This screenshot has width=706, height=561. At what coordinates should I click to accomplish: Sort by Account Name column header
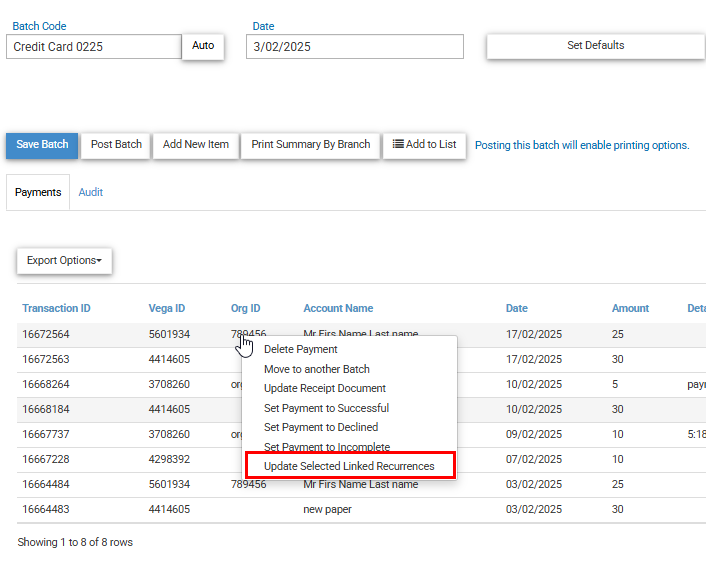point(338,308)
